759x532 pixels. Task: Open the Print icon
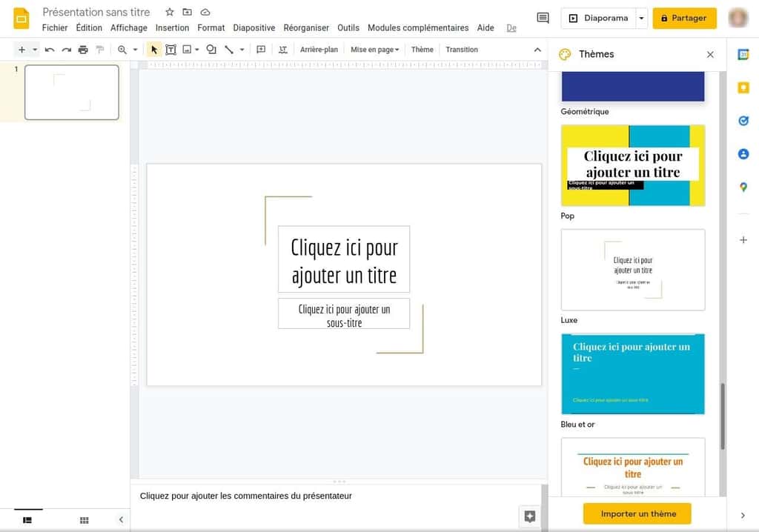(83, 50)
